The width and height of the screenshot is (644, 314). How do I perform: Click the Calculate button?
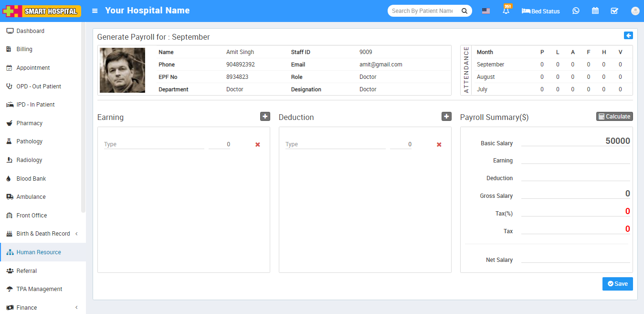[614, 116]
